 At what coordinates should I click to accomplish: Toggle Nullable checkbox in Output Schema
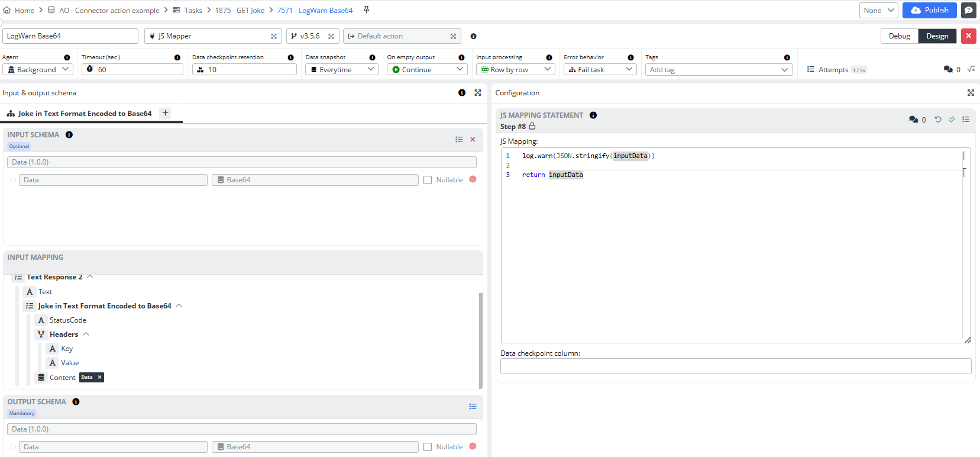428,447
